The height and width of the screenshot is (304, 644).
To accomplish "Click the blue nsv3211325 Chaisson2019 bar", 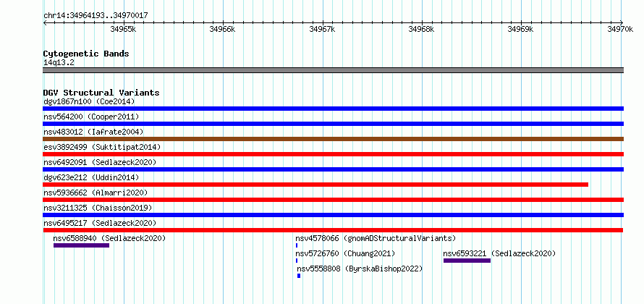I will pyautogui.click(x=333, y=215).
